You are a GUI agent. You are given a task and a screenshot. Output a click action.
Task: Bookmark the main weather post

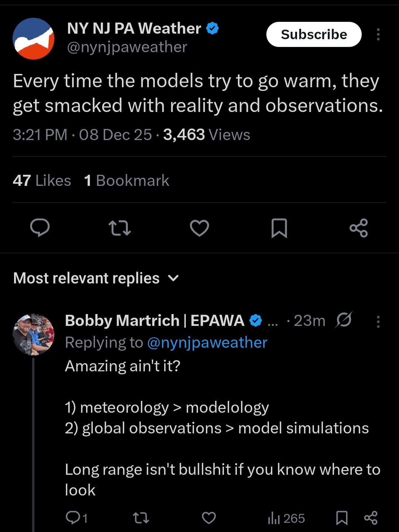(x=279, y=228)
